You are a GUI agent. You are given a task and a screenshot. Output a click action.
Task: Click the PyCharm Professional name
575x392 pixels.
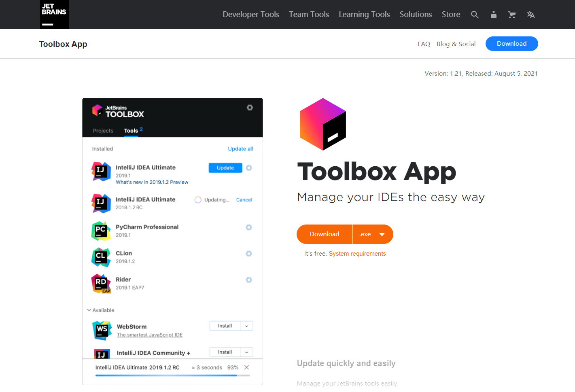147,227
